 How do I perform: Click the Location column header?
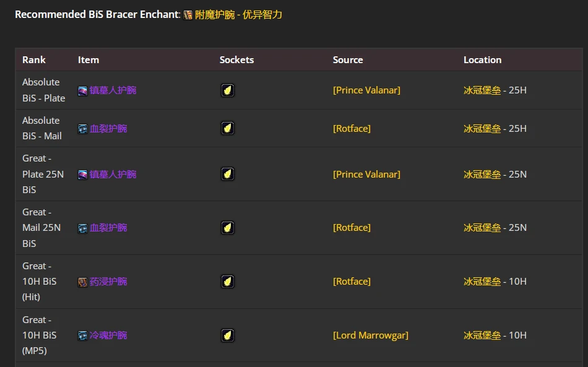[x=482, y=60]
